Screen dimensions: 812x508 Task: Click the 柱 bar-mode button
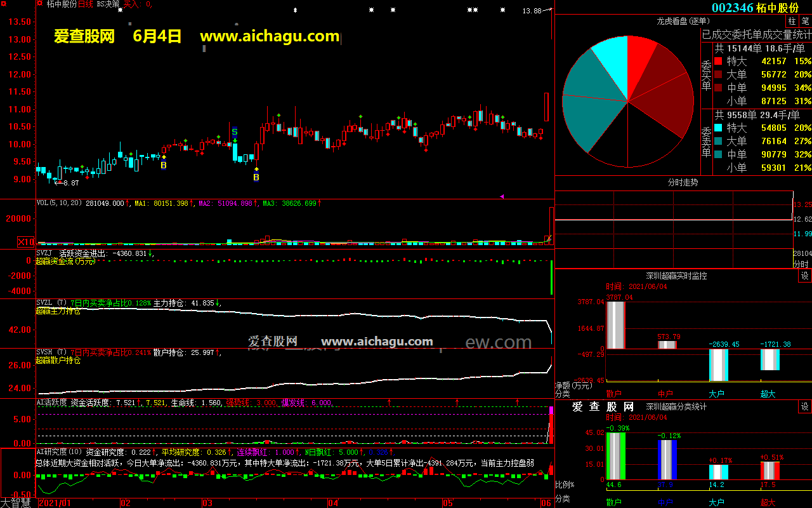point(792,21)
